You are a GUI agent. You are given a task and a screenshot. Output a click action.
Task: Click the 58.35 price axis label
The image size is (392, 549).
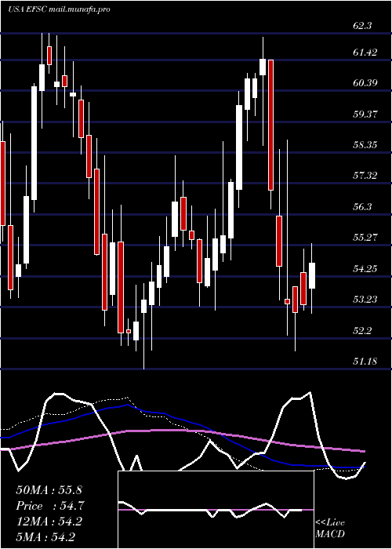click(x=365, y=144)
